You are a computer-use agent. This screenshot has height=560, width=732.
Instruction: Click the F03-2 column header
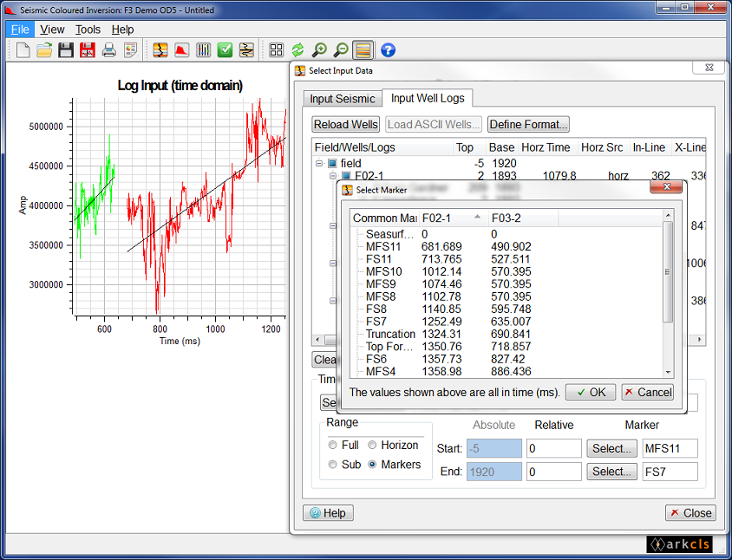click(523, 218)
